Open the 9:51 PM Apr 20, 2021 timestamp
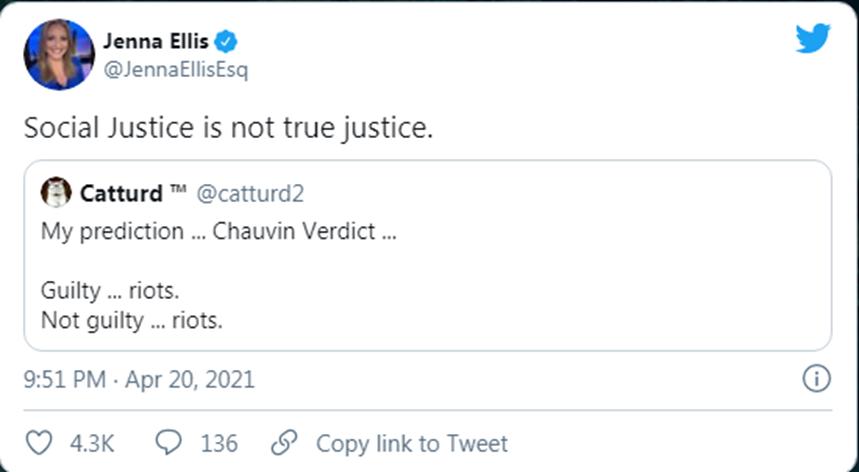This screenshot has height=472, width=859. (139, 380)
